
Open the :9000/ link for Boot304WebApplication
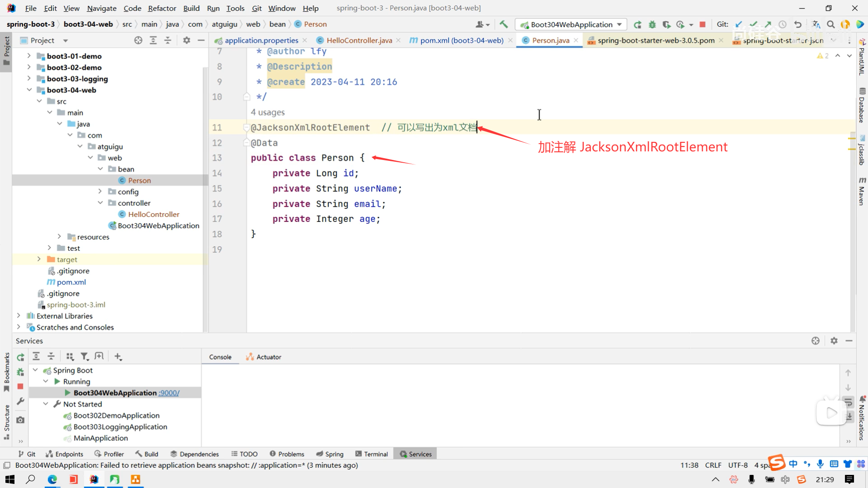click(169, 393)
